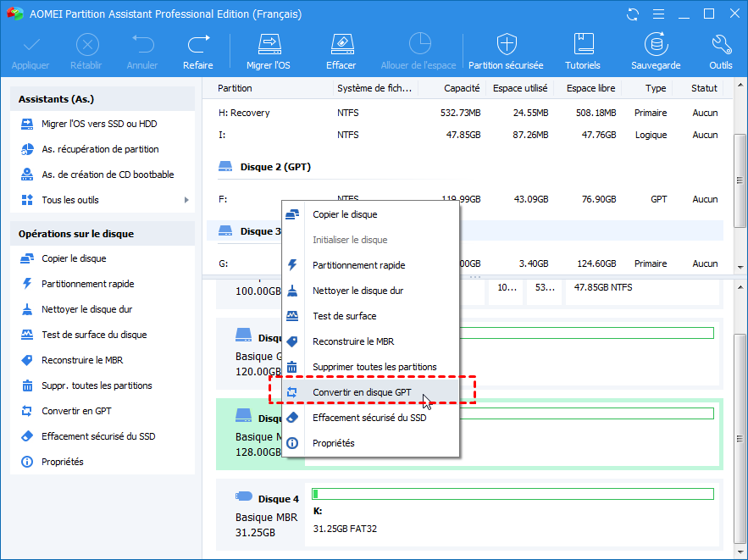This screenshot has width=748, height=560.
Task: Sort by the Capacité column header
Action: (461, 88)
